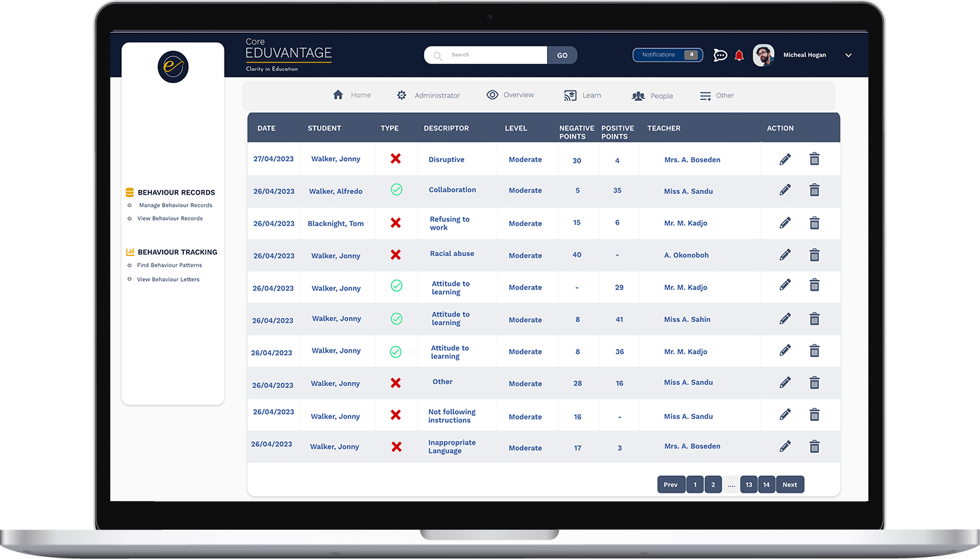Click the Eduvantage logo in the sidebar

coord(172,67)
